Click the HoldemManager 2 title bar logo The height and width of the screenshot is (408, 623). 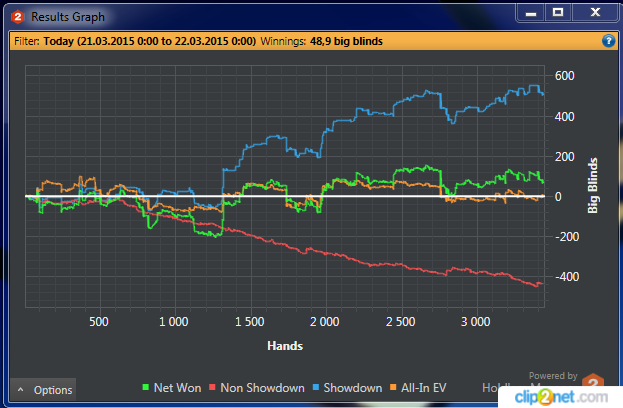coord(17,17)
